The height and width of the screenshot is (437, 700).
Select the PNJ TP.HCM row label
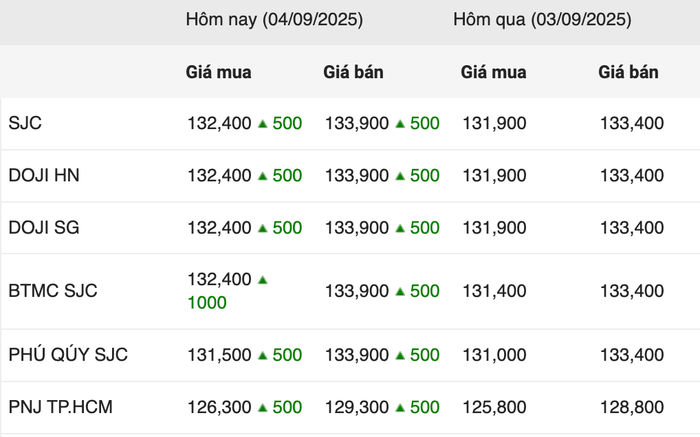60,407
